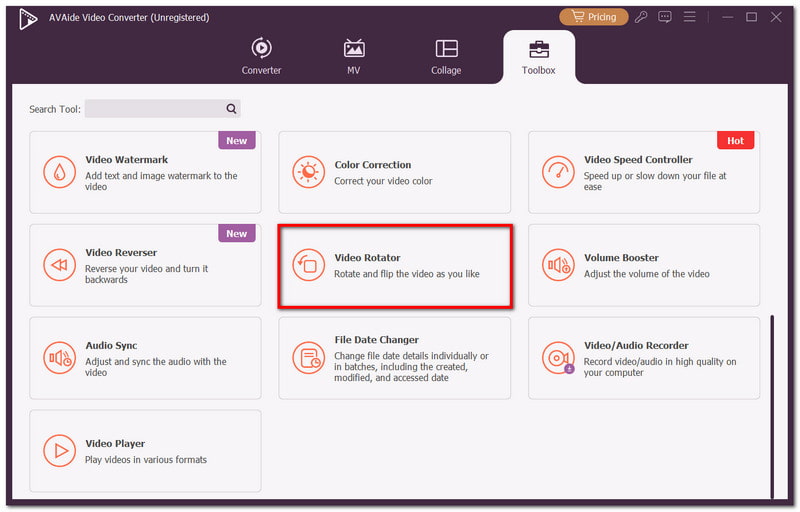Open the Volume Booster title
Image resolution: width=800 pixels, height=512 pixels.
coord(621,258)
